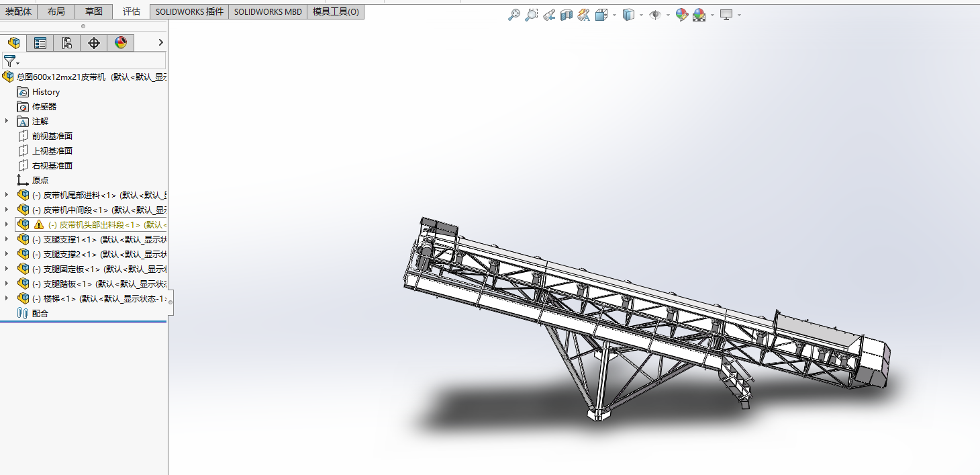Click the Zoom to Fit magnifier icon
980x475 pixels.
[513, 15]
